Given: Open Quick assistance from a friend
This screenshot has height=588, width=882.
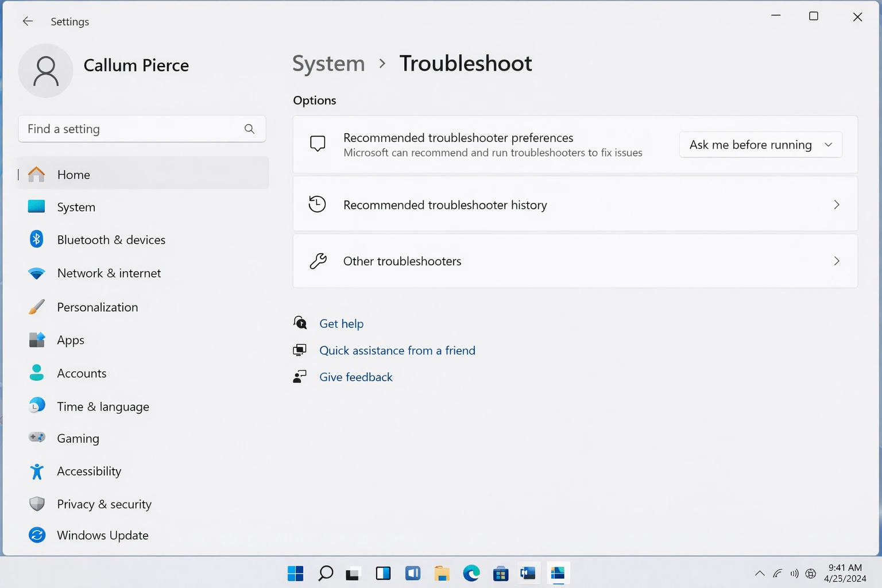Looking at the screenshot, I should tap(397, 350).
